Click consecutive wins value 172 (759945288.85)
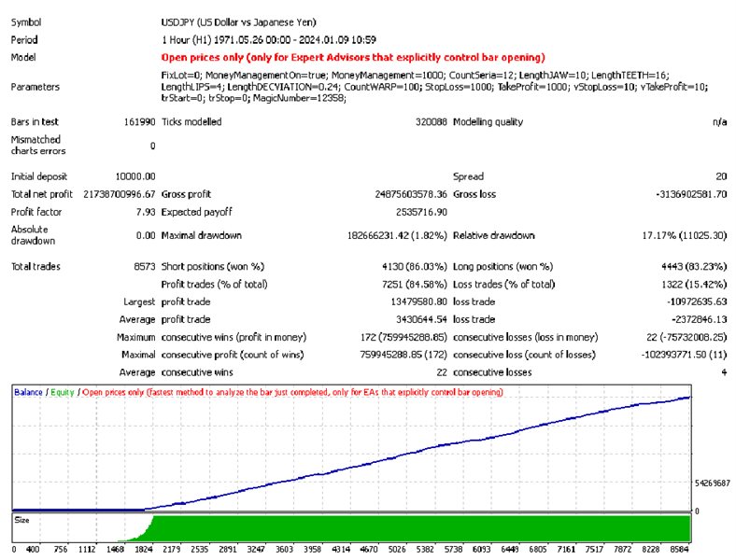736x560 pixels. click(403, 337)
